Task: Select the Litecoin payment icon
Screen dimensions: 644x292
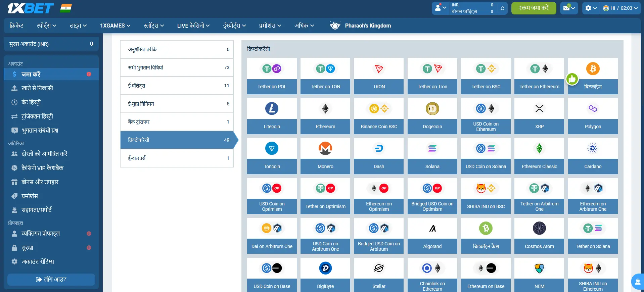Action: pos(272,109)
